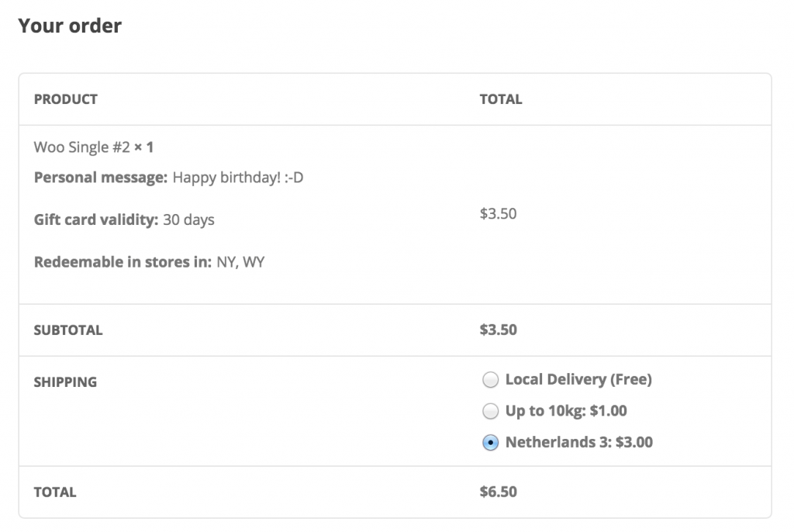The width and height of the screenshot is (794, 532).
Task: Choose the Up to 10kg: $1.00 shipping method
Action: tap(490, 411)
